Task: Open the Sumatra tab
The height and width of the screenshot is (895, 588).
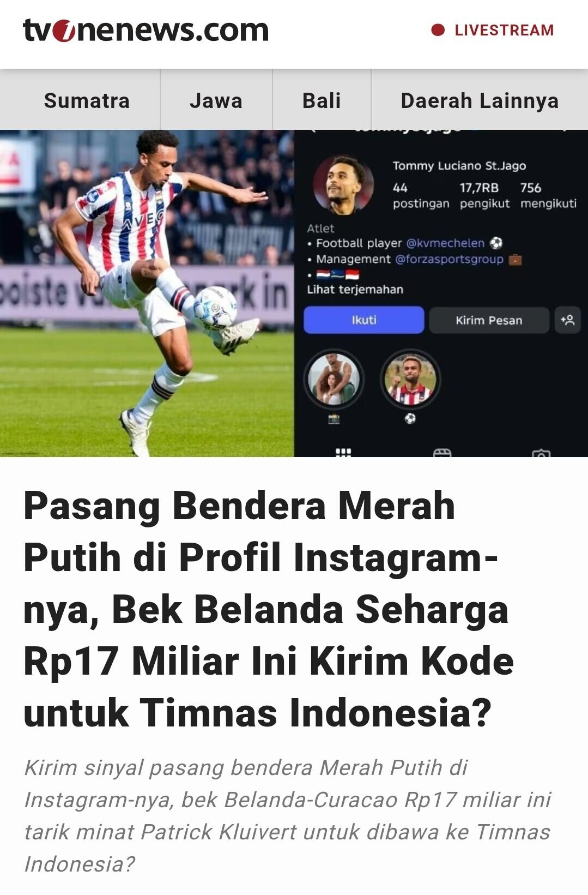Action: tap(87, 100)
